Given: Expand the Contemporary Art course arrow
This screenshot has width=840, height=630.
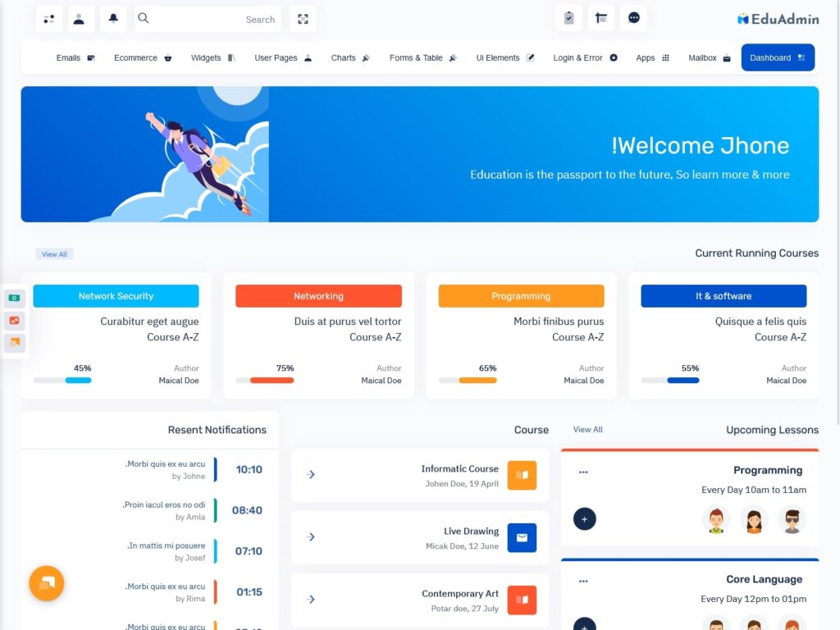Looking at the screenshot, I should pyautogui.click(x=310, y=600).
